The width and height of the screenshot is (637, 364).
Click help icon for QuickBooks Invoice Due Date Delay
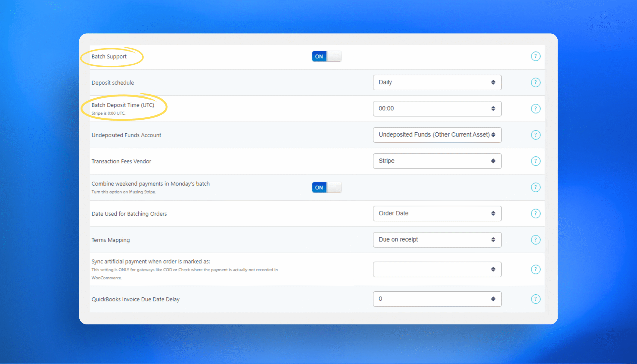point(535,299)
